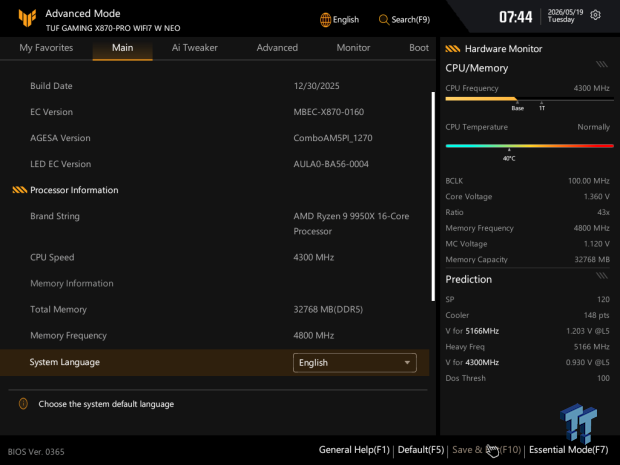Click the V for 5166MHz label
Screen dimensions: 620x465
click(472, 331)
